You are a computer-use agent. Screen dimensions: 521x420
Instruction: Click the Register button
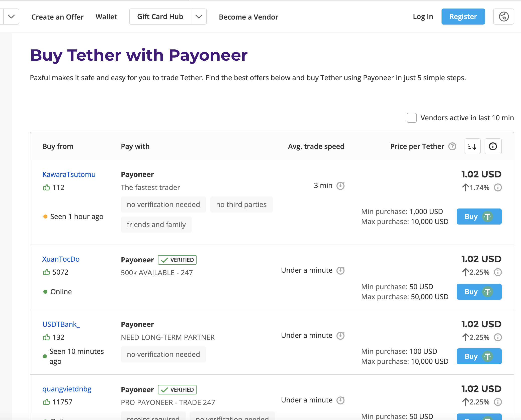pyautogui.click(x=463, y=17)
